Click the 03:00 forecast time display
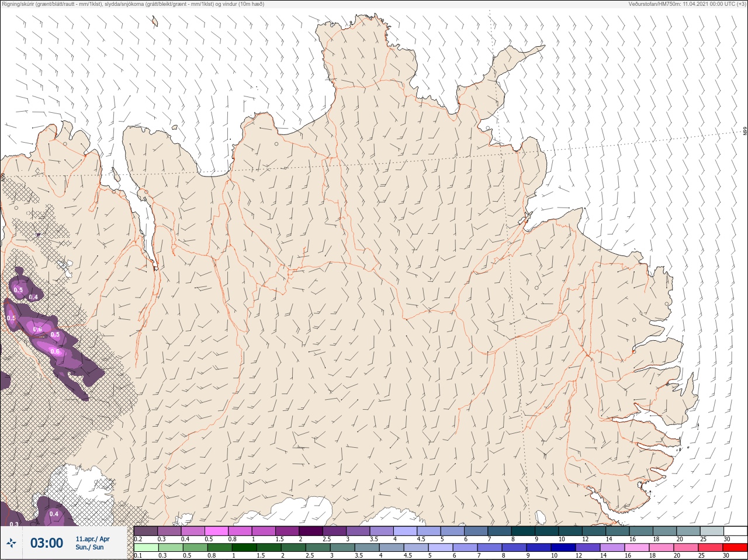Screen dimensions: 748x560 47,543
